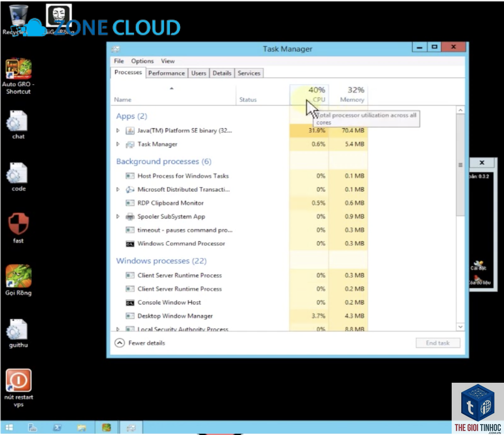Select the fast shield icon on the desktop
Screen dimensions: 504x435
click(x=18, y=228)
